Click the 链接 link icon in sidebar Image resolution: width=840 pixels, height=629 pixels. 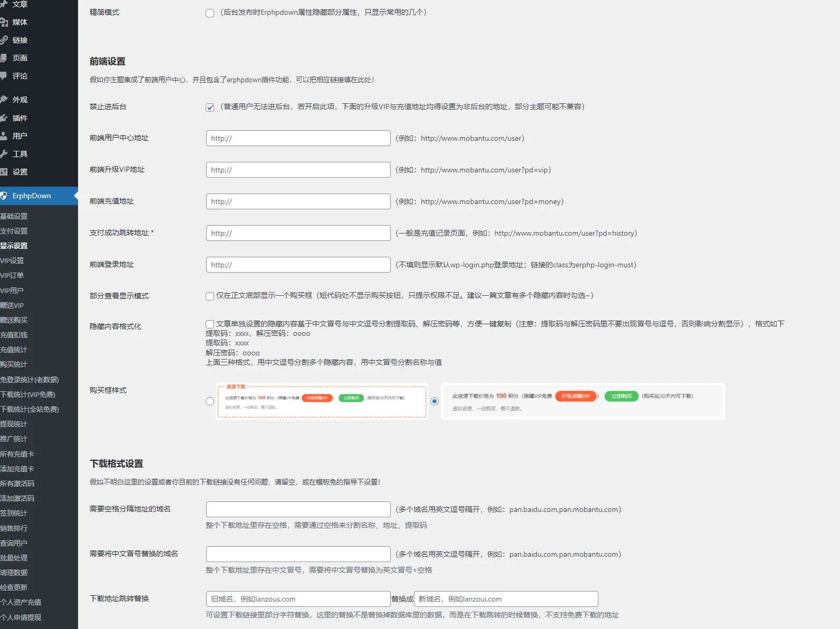tap(4, 40)
